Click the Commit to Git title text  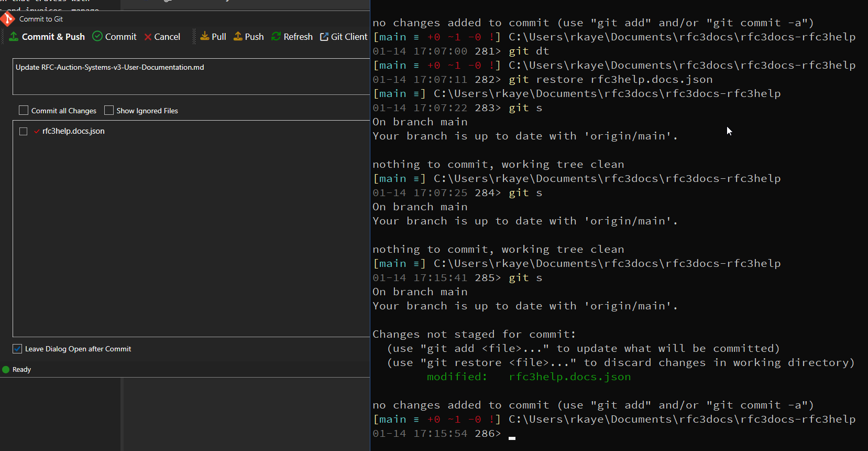41,19
